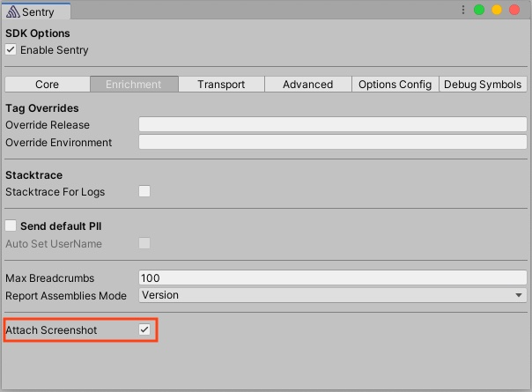Disable the Enable Sentry checkbox
This screenshot has height=392, width=532.
click(x=11, y=50)
